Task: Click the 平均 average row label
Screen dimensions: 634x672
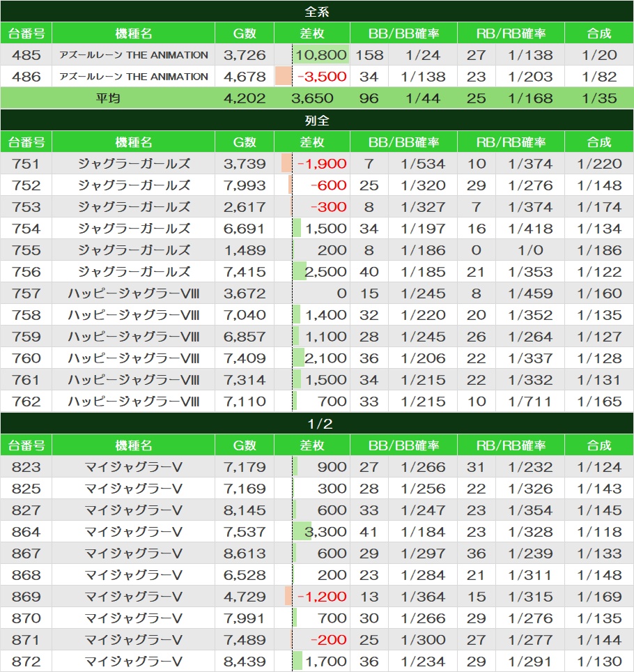Action: (107, 98)
